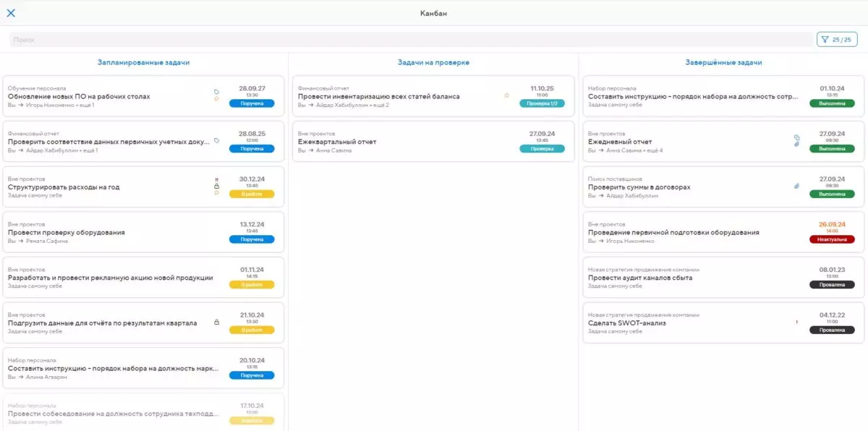Viewport: 868px width, 431px height.
Task: Click the tag icon on Проверить соответствие данных card
Action: (x=216, y=141)
